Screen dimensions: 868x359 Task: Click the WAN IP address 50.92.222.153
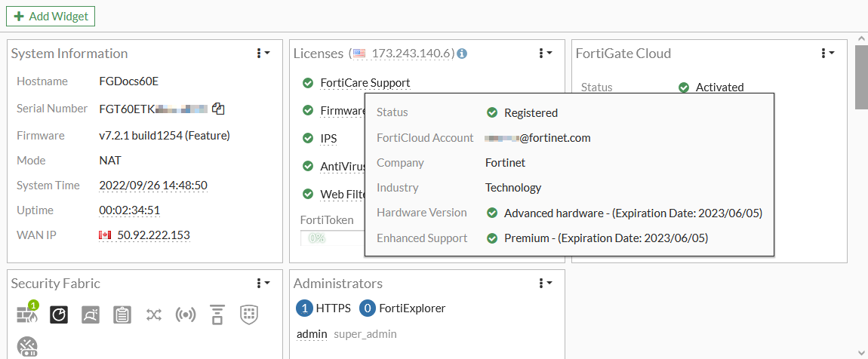click(153, 235)
